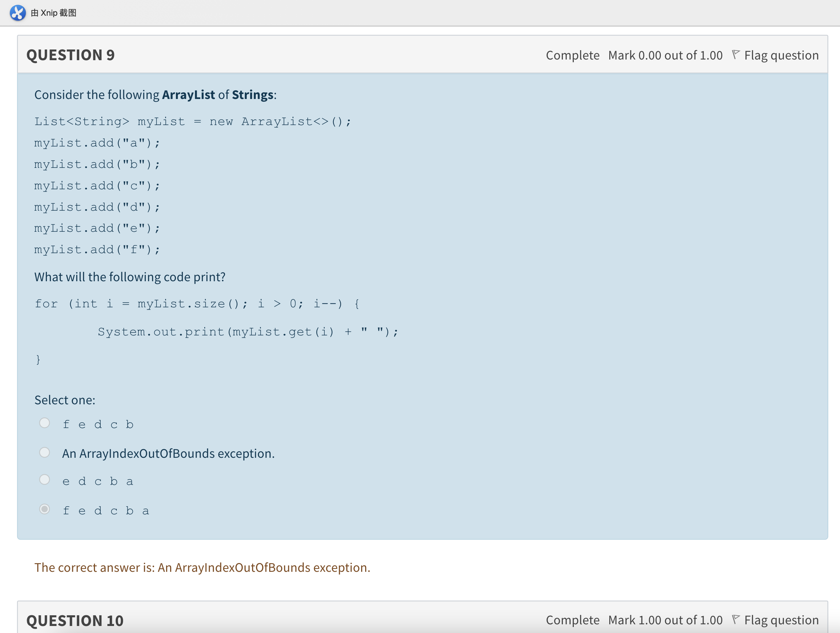Click the Question 10 flag icon
Screen dimensions: 840x633
736,620
